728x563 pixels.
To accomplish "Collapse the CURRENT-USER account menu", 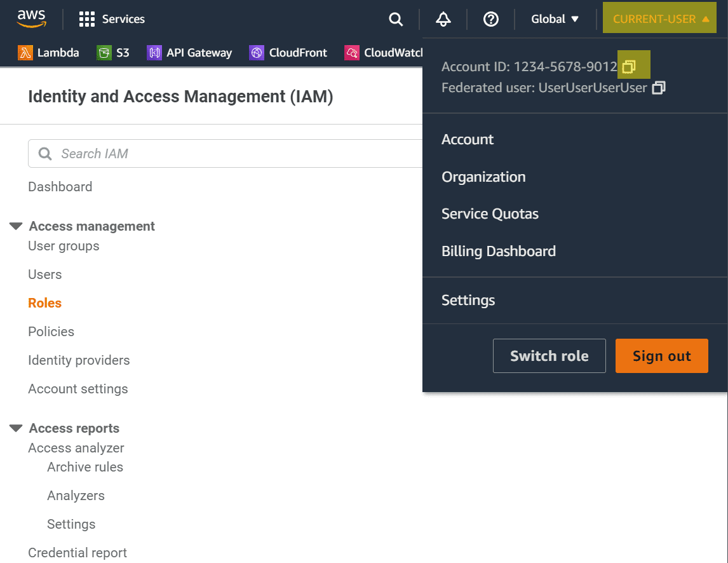I will [x=660, y=19].
